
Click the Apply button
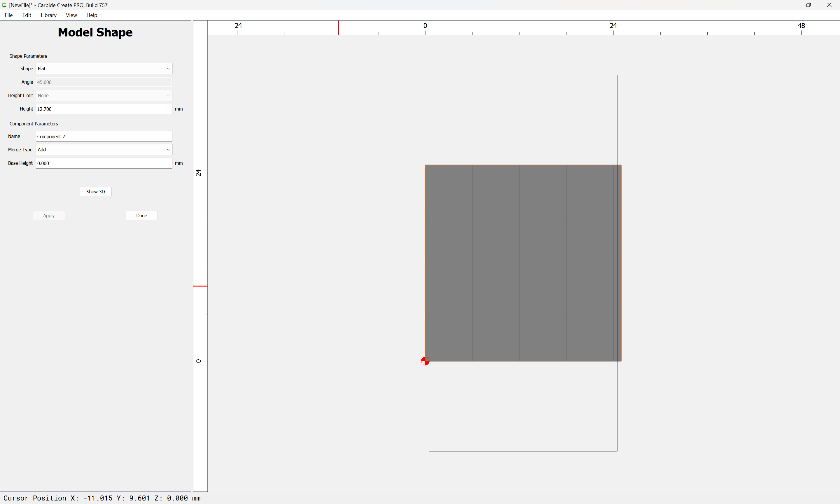(x=49, y=216)
